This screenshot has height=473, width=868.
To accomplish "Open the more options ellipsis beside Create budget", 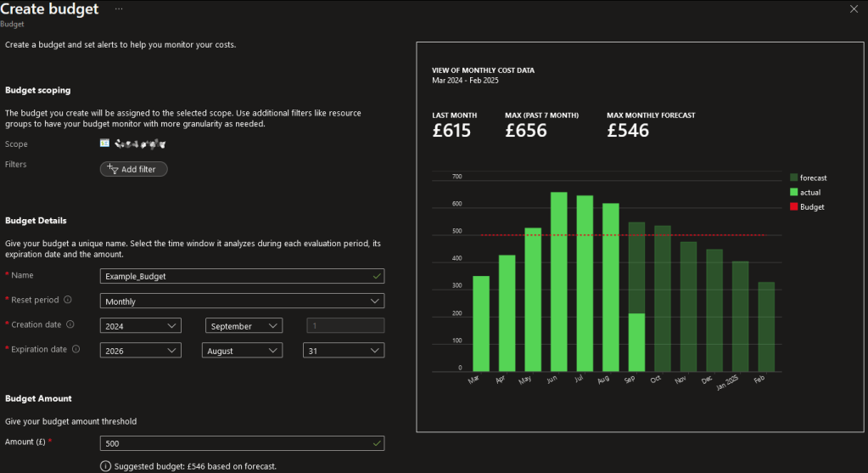I will (x=118, y=8).
